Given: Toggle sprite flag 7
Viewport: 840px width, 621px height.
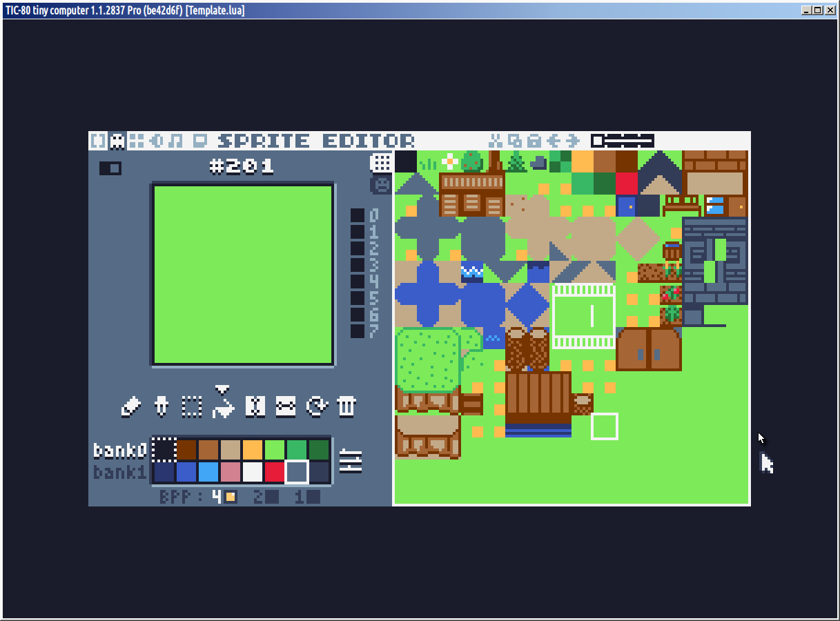Looking at the screenshot, I should (x=358, y=331).
